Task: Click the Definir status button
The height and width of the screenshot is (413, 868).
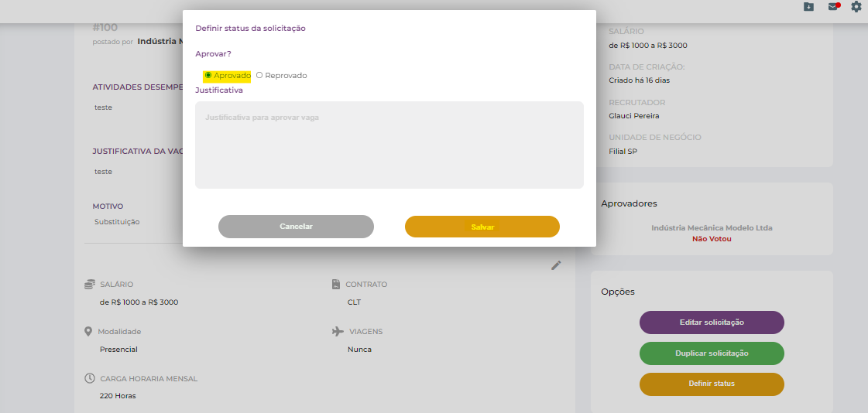Action: click(712, 384)
